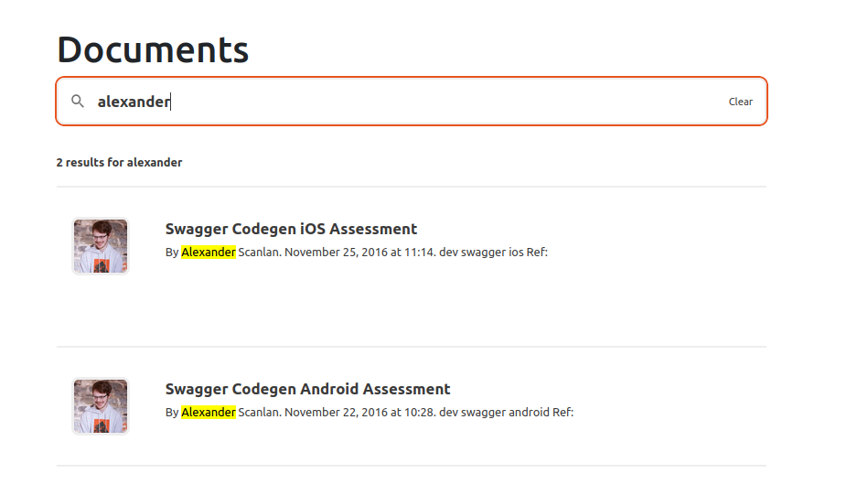Click 'Ref:' in the Android Assessment result
The image size is (868, 495).
563,413
